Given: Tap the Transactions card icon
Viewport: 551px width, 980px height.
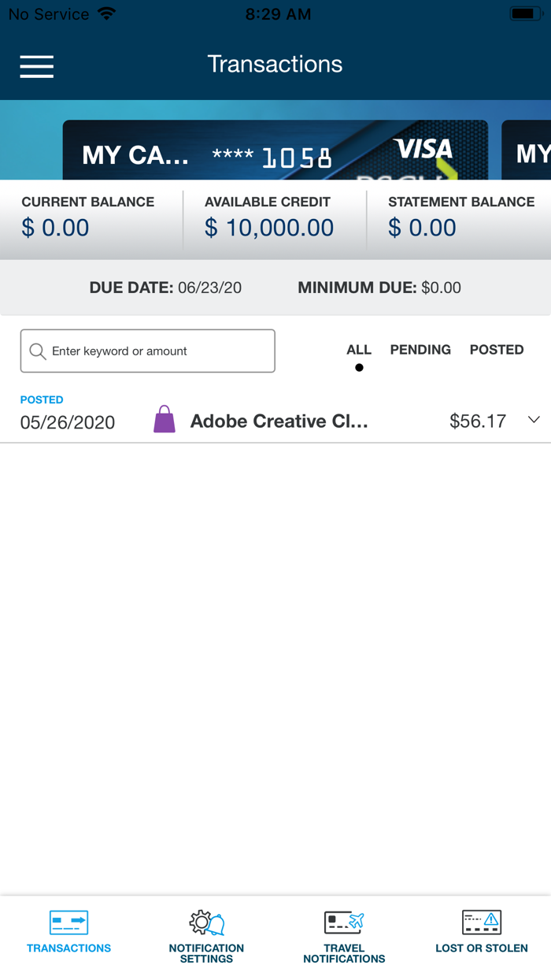Looking at the screenshot, I should [x=68, y=922].
